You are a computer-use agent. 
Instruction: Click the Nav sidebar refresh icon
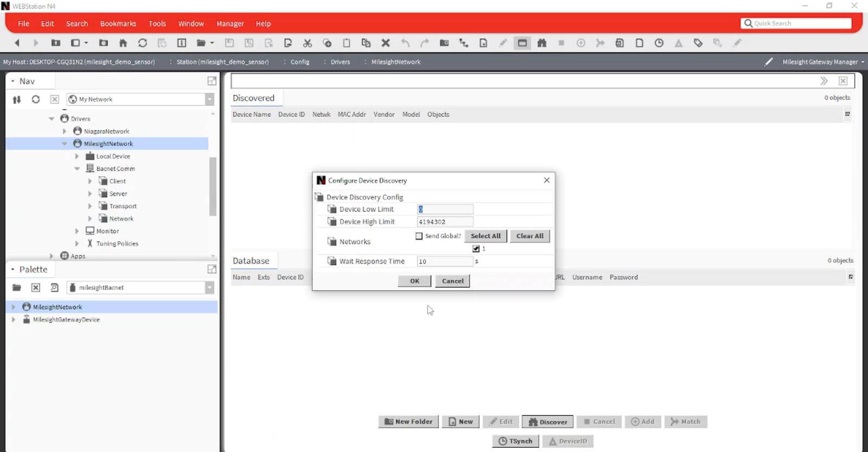36,99
